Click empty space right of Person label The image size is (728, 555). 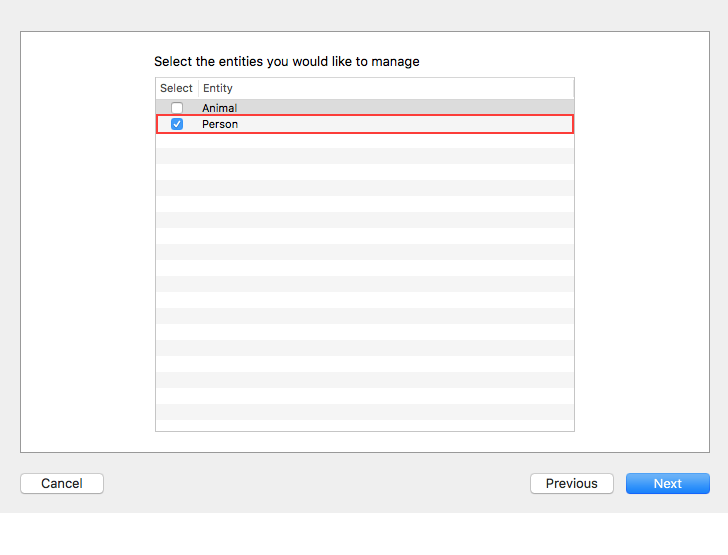click(400, 124)
